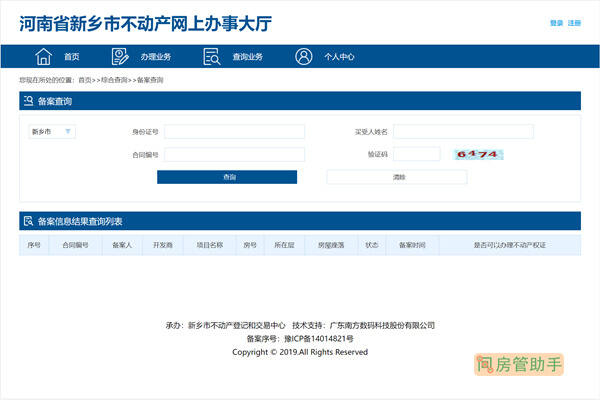Click the blue 查询 button

click(227, 177)
